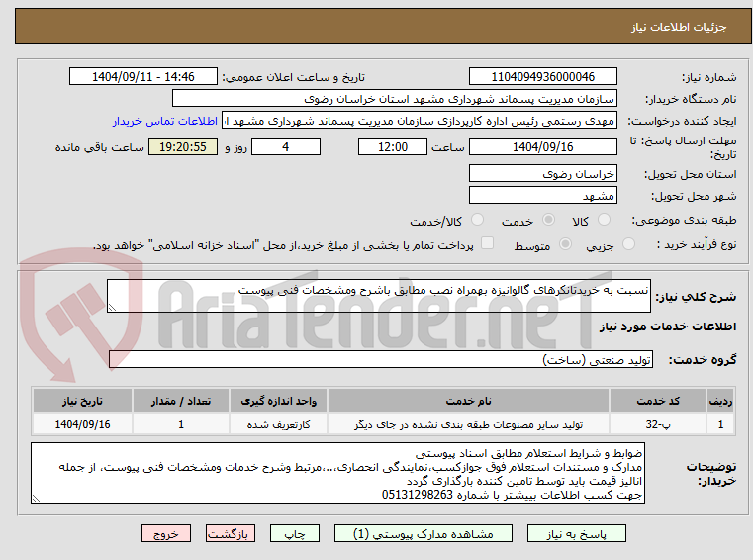Click the واحد اندازه گیری column header

click(x=278, y=401)
